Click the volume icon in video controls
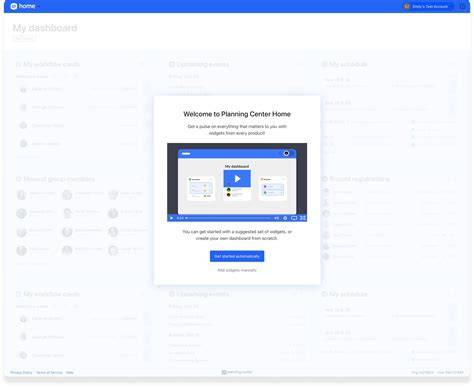Screen dimensions: 474x387 click(277, 218)
